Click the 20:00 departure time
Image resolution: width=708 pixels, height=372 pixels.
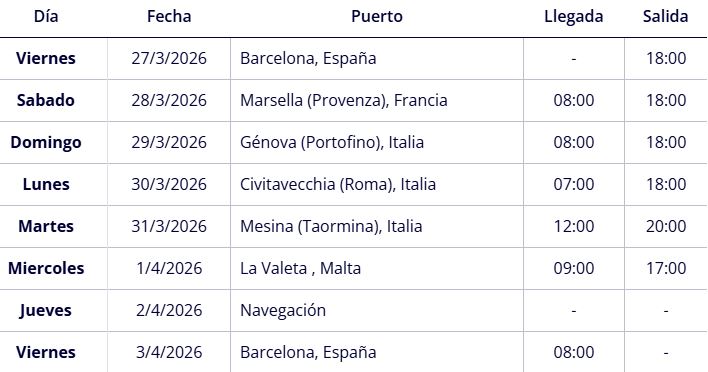(x=666, y=226)
